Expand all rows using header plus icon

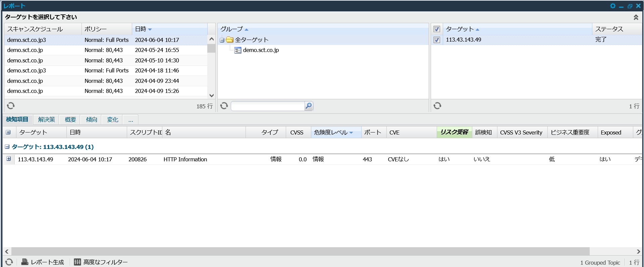coord(8,132)
